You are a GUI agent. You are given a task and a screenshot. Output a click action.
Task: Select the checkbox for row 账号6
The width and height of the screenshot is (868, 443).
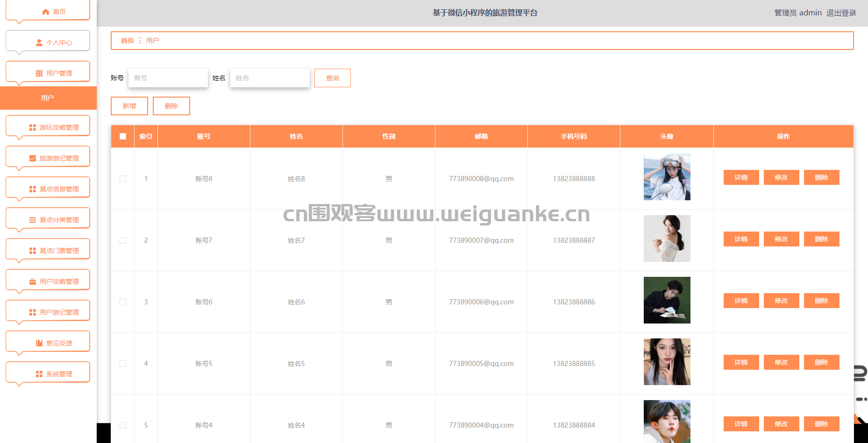[x=123, y=302]
